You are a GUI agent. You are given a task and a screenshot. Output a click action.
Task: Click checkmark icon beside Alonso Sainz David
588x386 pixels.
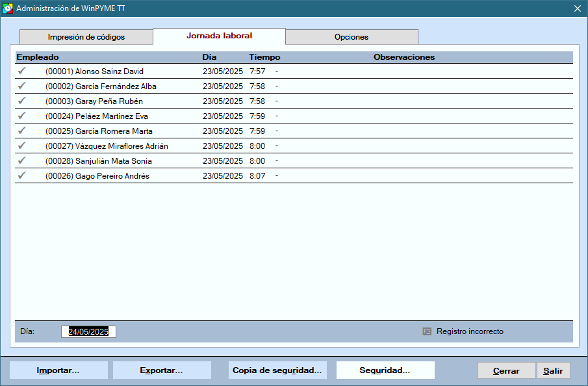[22, 71]
